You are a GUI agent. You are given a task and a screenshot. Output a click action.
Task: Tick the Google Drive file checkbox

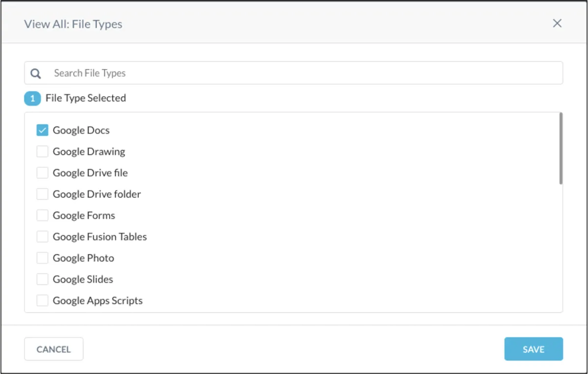coord(43,173)
